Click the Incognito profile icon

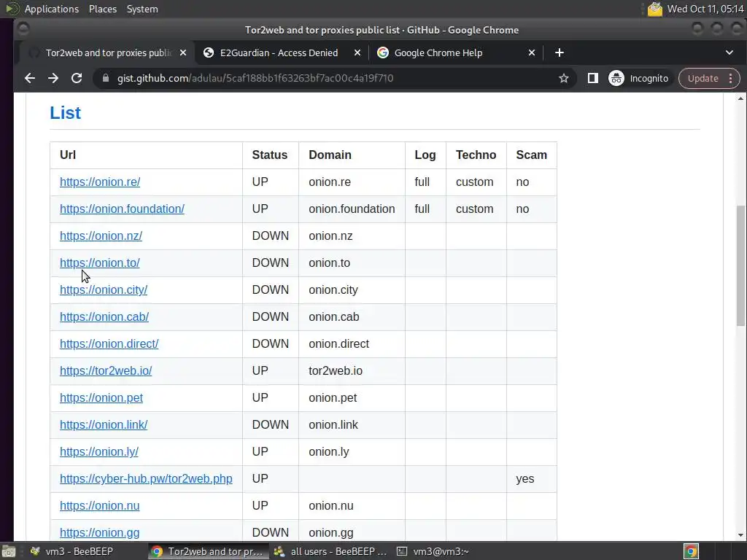pos(639,78)
